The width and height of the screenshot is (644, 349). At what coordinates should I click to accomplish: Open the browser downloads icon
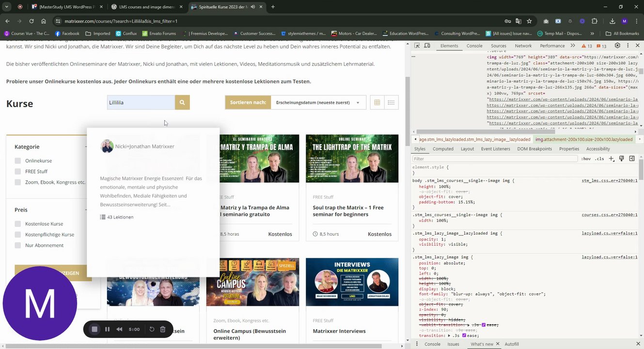613,21
